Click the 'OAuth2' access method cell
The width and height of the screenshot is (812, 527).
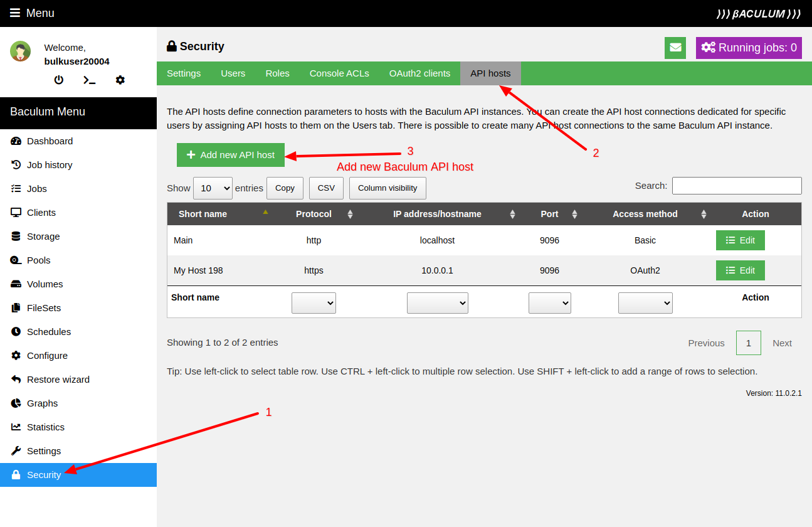[645, 270]
